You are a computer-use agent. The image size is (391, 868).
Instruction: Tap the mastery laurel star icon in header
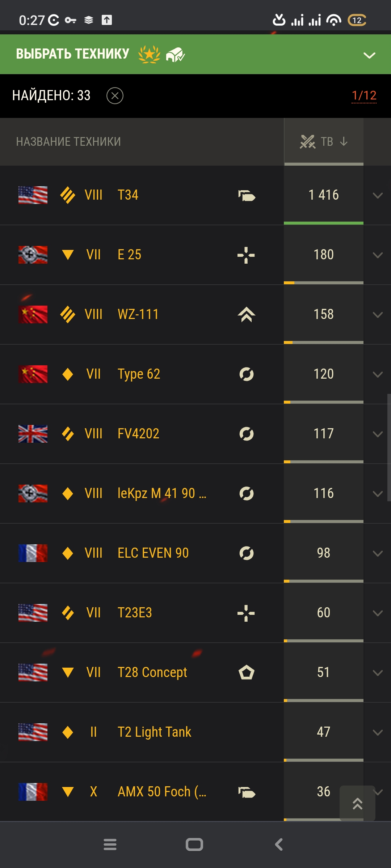149,55
